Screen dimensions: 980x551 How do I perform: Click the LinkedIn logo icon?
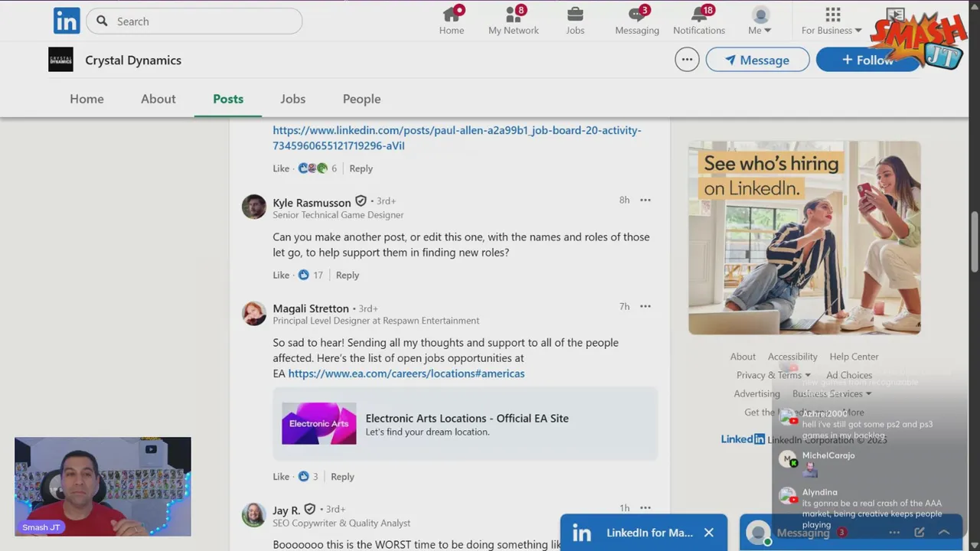[67, 21]
